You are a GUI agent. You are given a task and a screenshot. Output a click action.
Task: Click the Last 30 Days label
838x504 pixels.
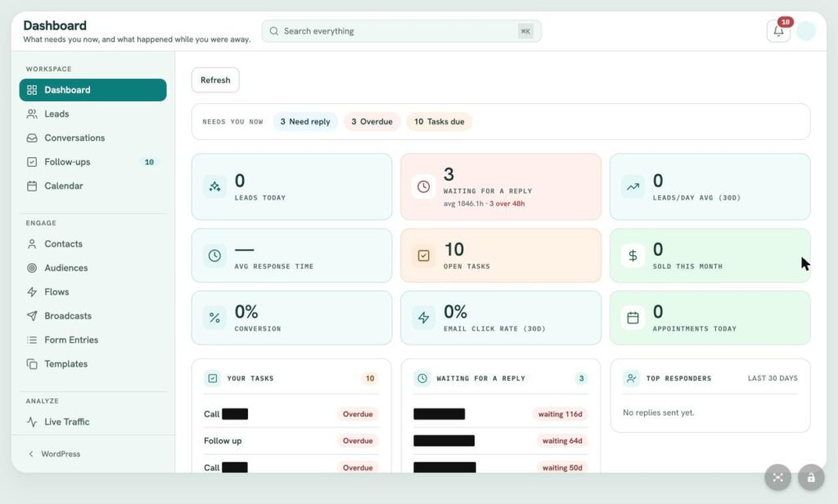tap(773, 378)
